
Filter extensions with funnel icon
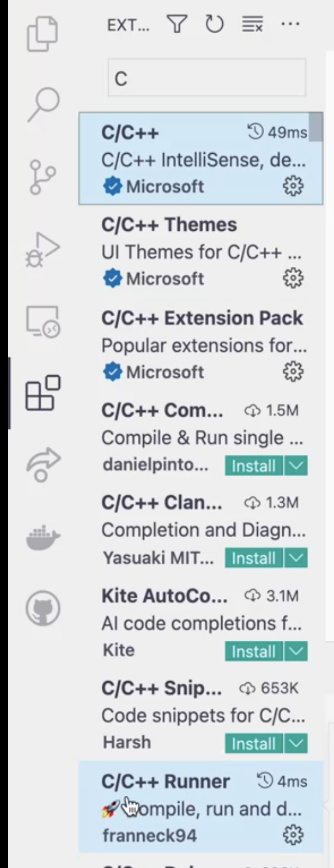pos(176,24)
